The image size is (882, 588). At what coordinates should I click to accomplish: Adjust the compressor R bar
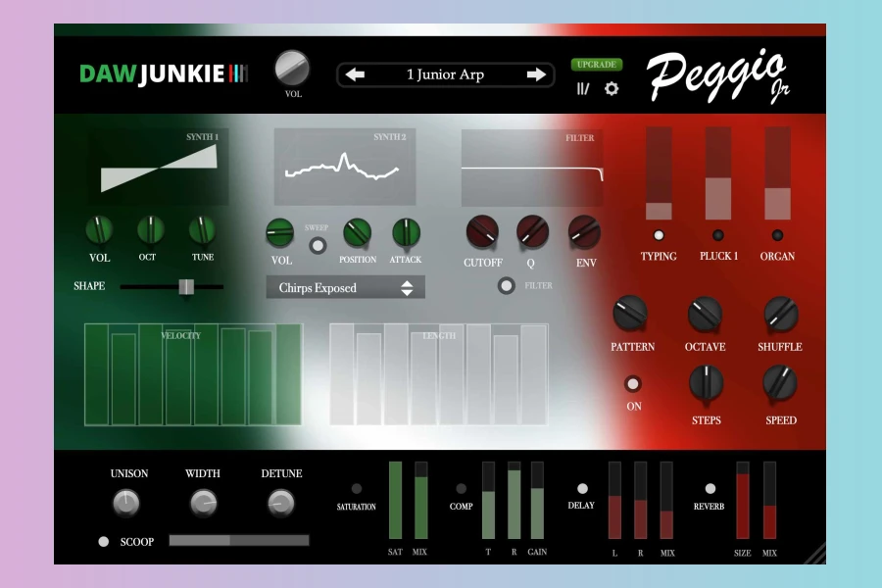[514, 500]
